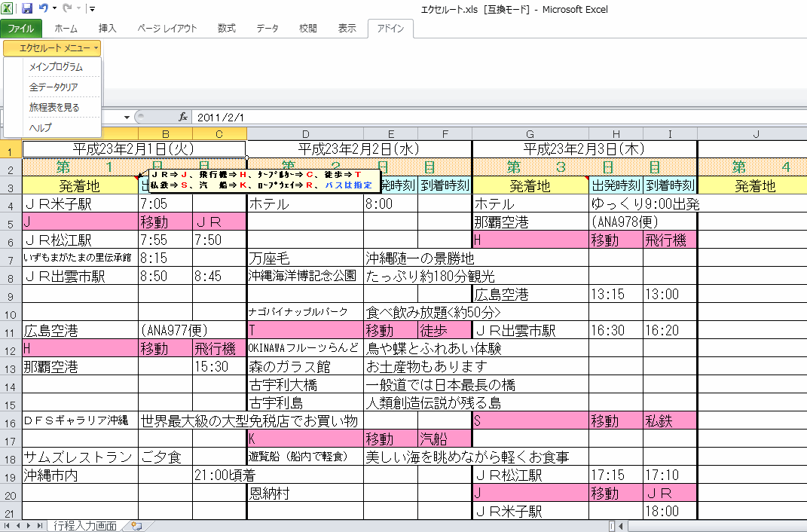Image resolution: width=807 pixels, height=532 pixels.
Task: Open the 表示 ribbon tab
Action: pyautogui.click(x=347, y=29)
